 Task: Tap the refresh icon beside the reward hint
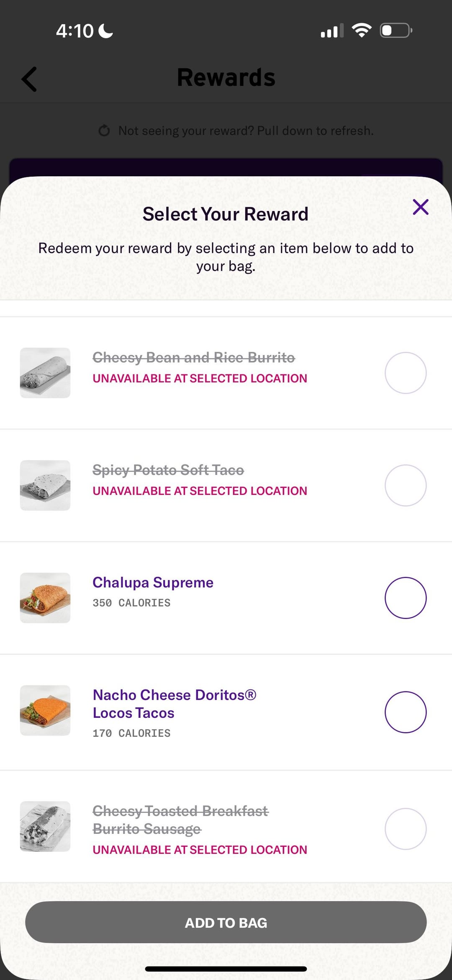(104, 131)
